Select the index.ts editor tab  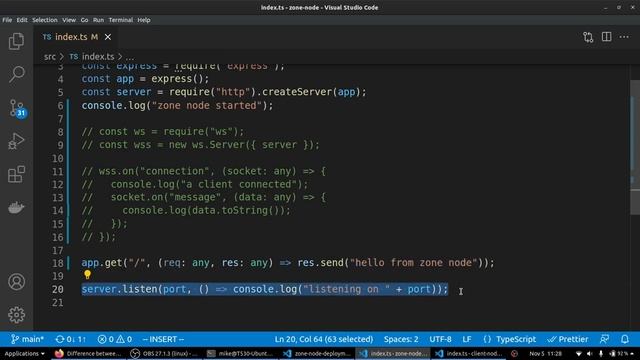pos(76,37)
